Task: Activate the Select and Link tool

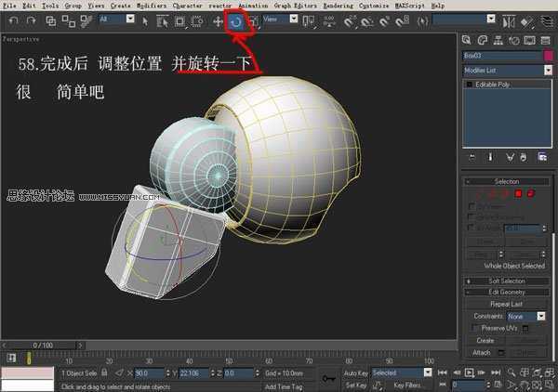Action: 51,21
